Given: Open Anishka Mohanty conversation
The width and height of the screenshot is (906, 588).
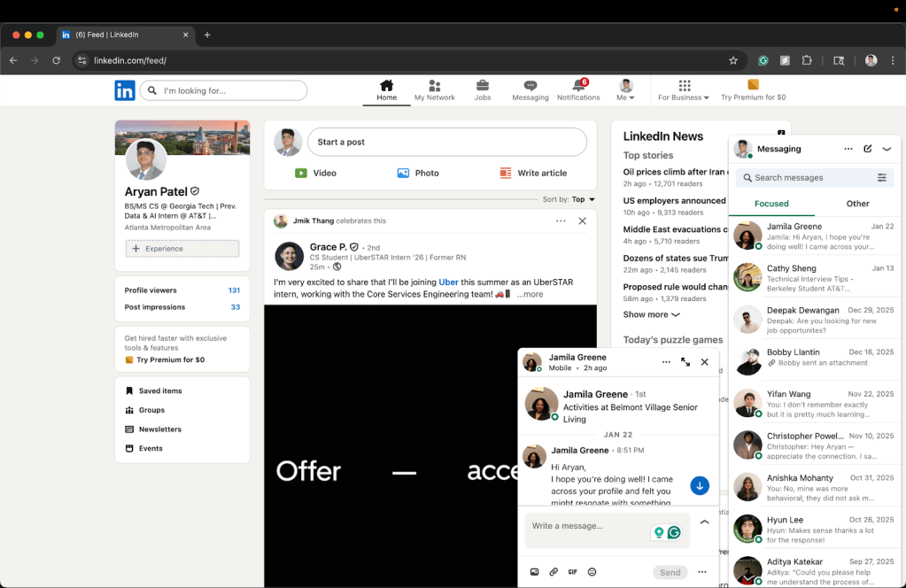Looking at the screenshot, I should (x=815, y=488).
